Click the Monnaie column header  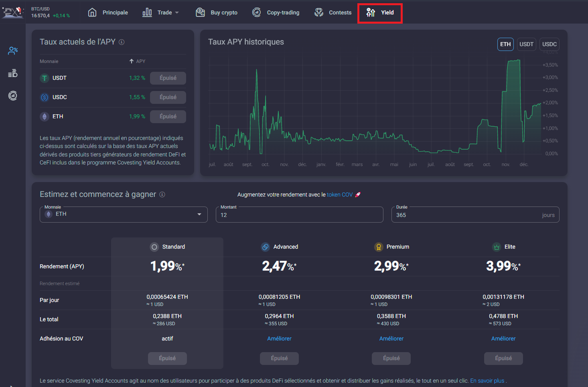click(x=49, y=61)
